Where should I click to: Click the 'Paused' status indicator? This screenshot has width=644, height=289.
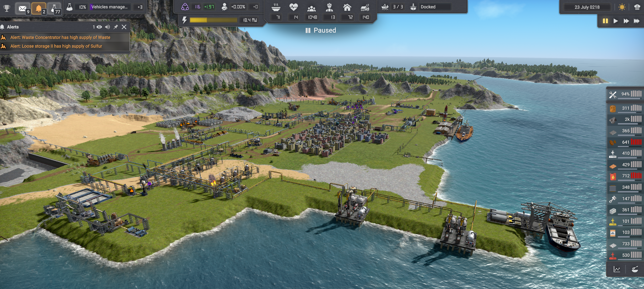320,30
